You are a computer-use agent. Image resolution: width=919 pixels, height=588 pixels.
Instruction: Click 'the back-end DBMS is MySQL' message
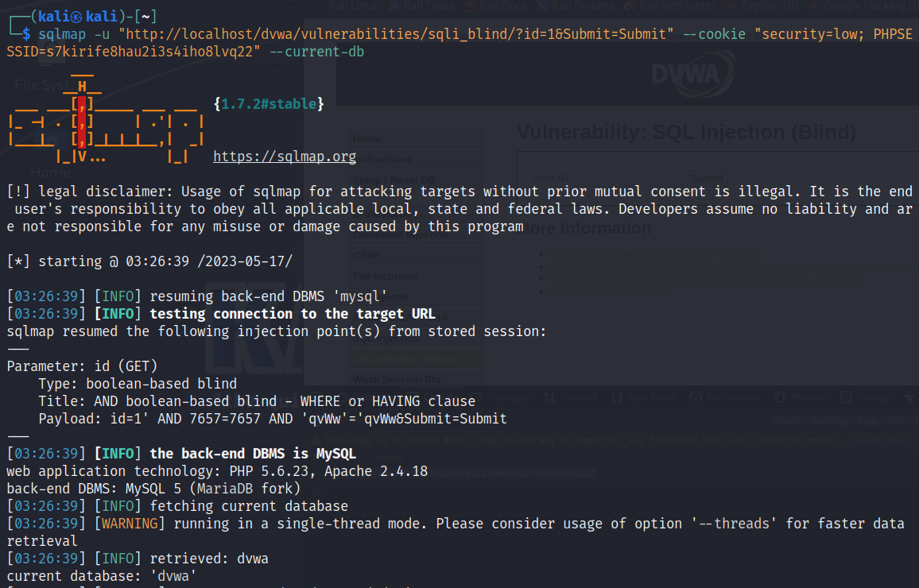[x=253, y=453]
